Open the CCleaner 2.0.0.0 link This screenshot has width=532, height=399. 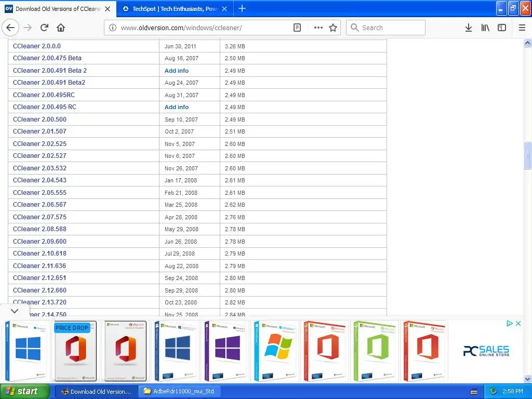click(37, 46)
